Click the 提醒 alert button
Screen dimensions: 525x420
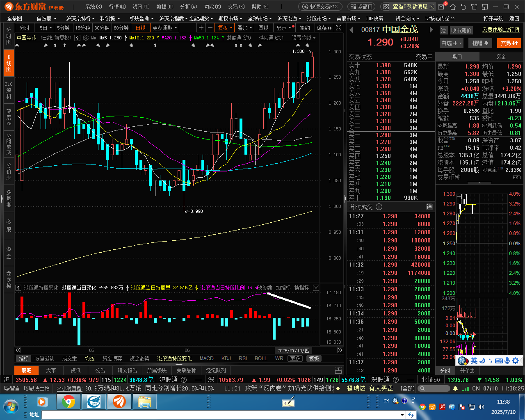[x=480, y=43]
